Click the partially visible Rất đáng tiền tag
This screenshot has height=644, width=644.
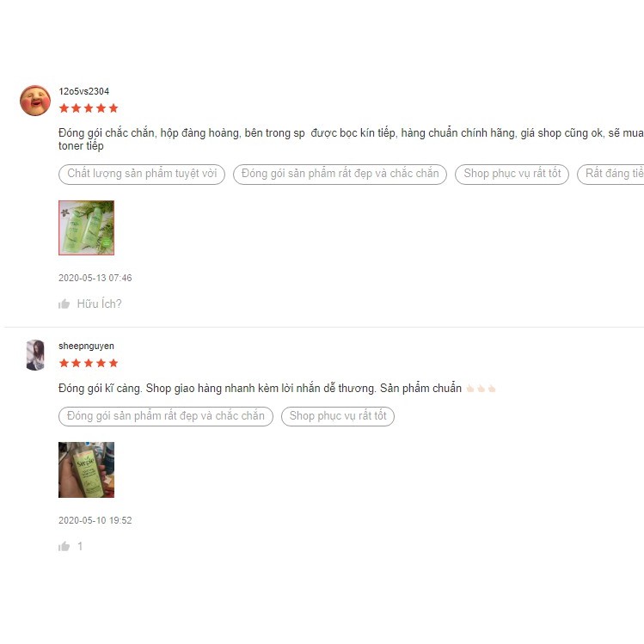pos(611,175)
